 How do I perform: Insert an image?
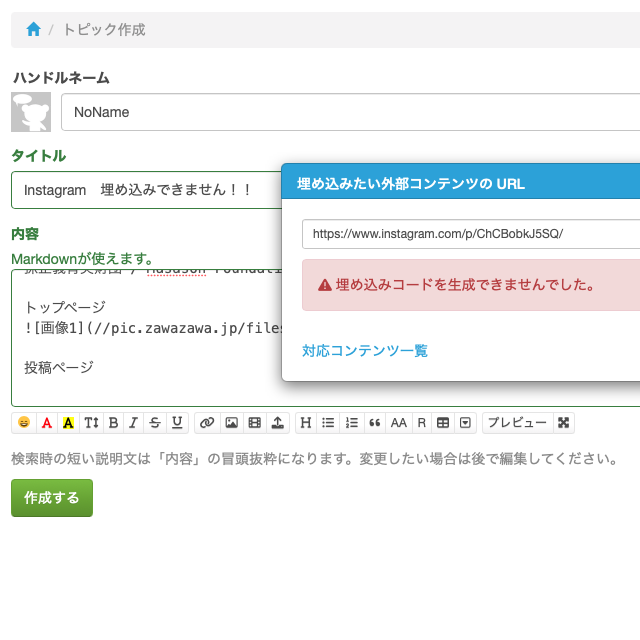click(231, 422)
